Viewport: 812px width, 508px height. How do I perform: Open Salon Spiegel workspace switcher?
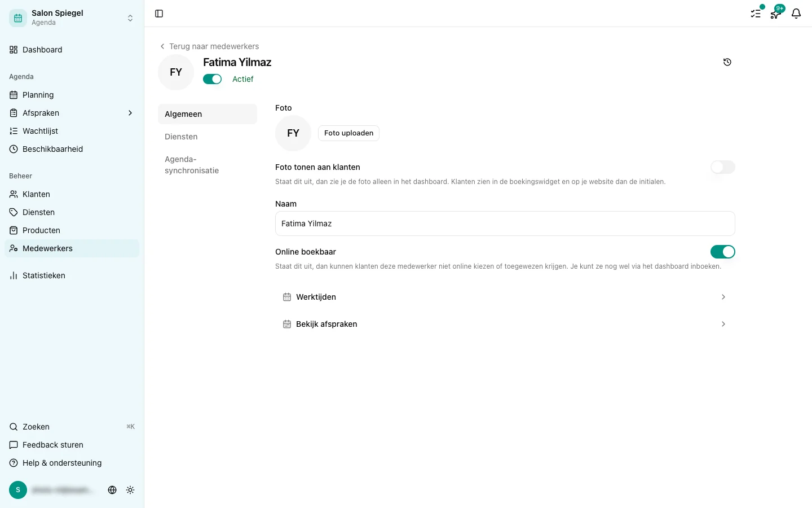72,18
